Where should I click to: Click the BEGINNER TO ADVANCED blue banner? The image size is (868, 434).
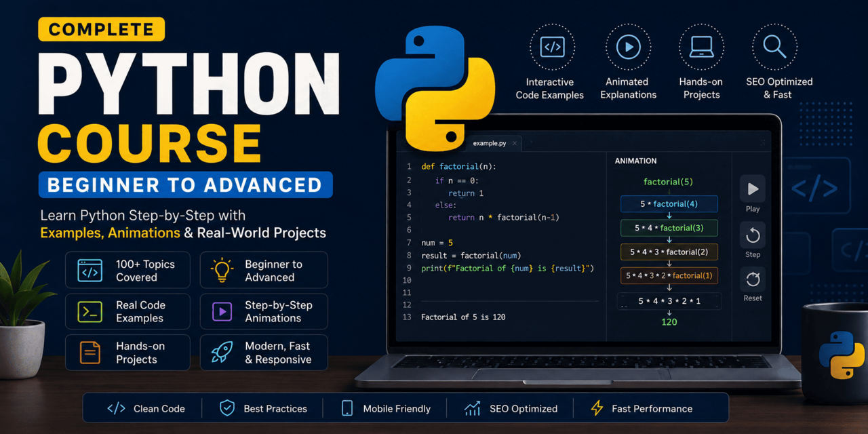pyautogui.click(x=185, y=184)
